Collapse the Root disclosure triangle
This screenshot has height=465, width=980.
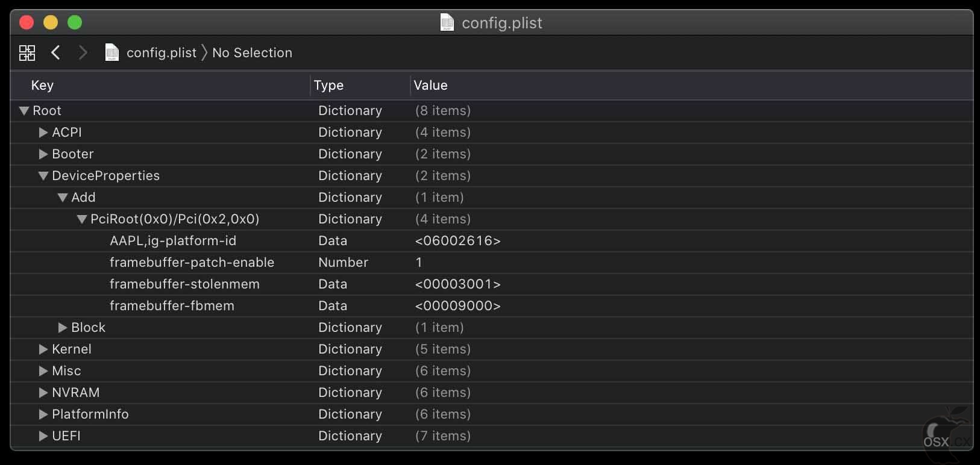click(24, 111)
